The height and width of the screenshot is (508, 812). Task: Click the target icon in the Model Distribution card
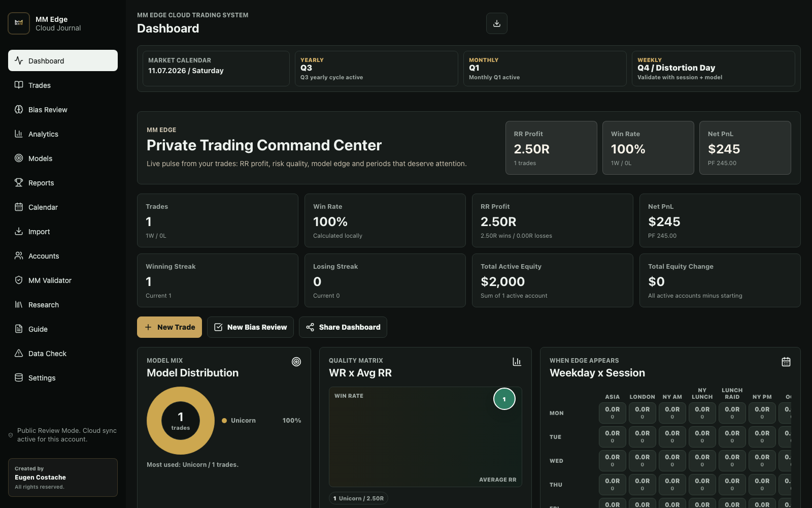click(296, 362)
